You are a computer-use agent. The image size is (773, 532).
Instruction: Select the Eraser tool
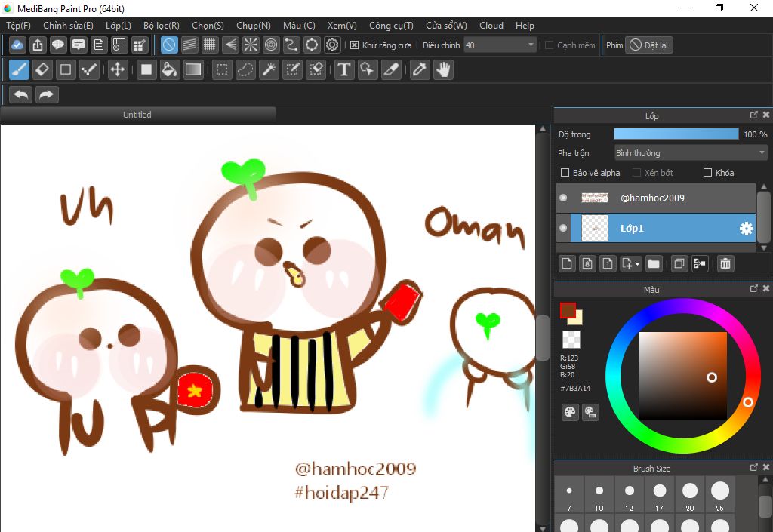[x=42, y=69]
